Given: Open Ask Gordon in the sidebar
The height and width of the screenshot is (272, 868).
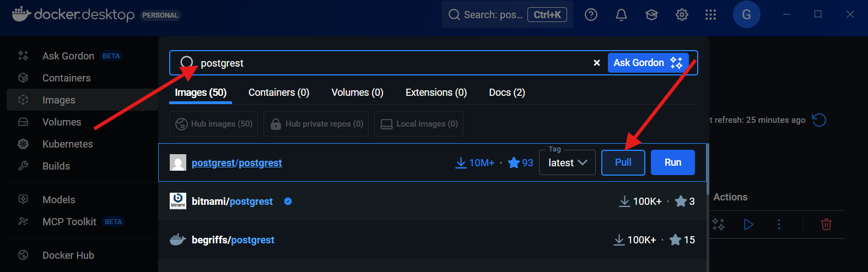Looking at the screenshot, I should pos(68,56).
